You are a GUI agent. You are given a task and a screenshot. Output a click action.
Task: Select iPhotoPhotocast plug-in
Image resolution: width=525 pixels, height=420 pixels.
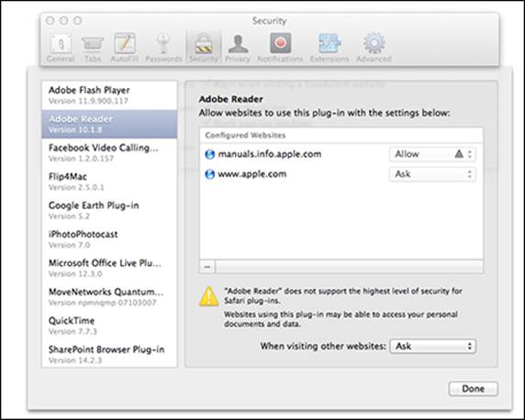(x=109, y=239)
